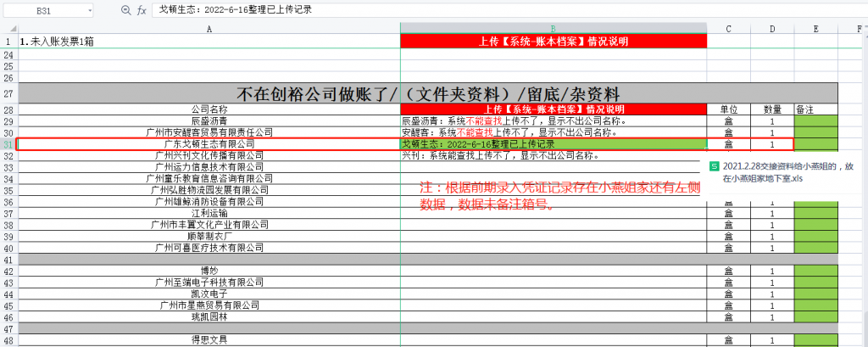The width and height of the screenshot is (868, 347).
Task: Click the 未入账发票1箱 cell in row 1
Action: [x=209, y=41]
